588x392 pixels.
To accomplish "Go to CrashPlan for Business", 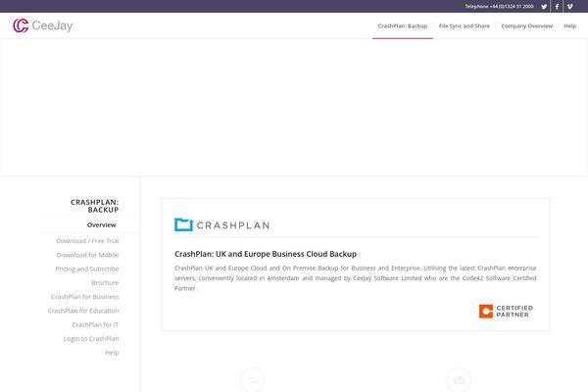I will coord(84,297).
